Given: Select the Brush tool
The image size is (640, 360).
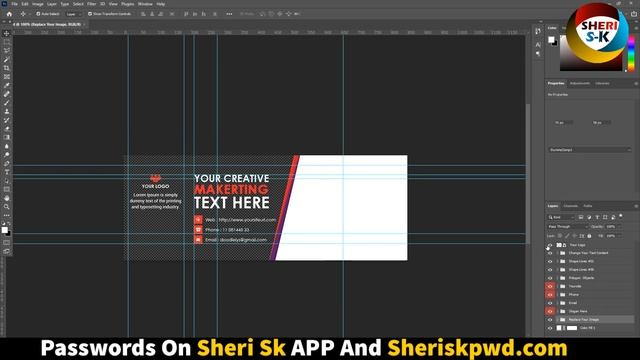Looking at the screenshot, I should click(7, 103).
